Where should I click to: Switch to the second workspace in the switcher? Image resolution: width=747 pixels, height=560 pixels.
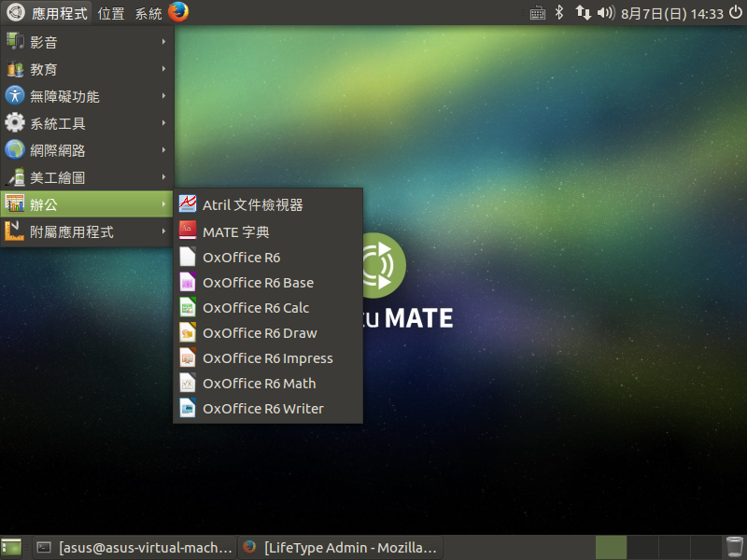point(642,548)
